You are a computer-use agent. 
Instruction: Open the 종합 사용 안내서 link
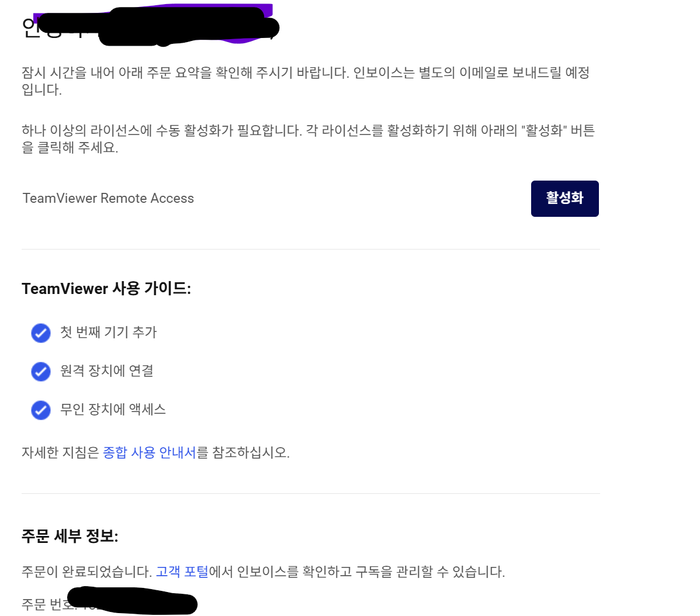coord(149,452)
